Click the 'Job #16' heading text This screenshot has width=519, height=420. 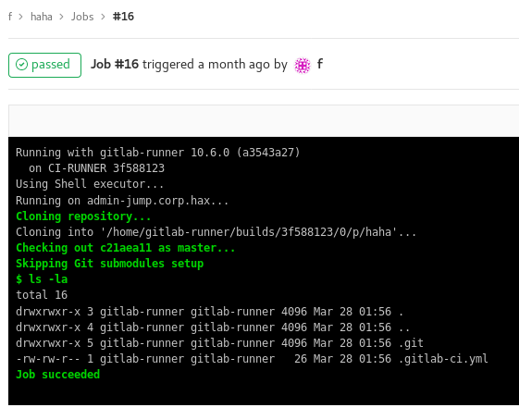coord(115,64)
